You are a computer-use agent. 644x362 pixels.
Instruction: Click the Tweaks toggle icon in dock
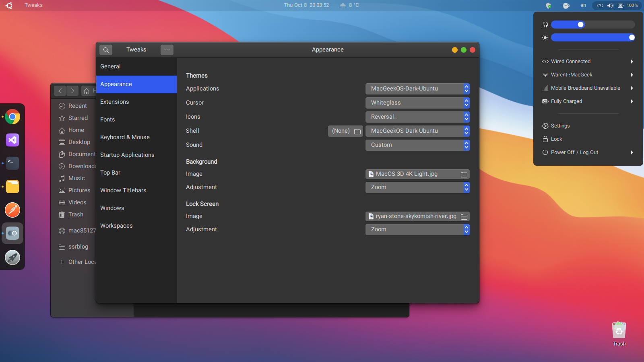12,233
